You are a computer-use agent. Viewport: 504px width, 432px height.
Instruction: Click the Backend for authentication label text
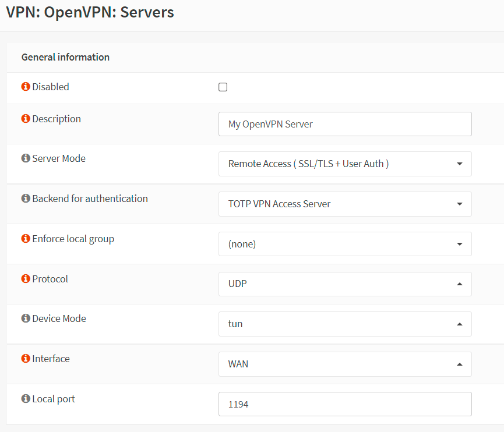[90, 199]
